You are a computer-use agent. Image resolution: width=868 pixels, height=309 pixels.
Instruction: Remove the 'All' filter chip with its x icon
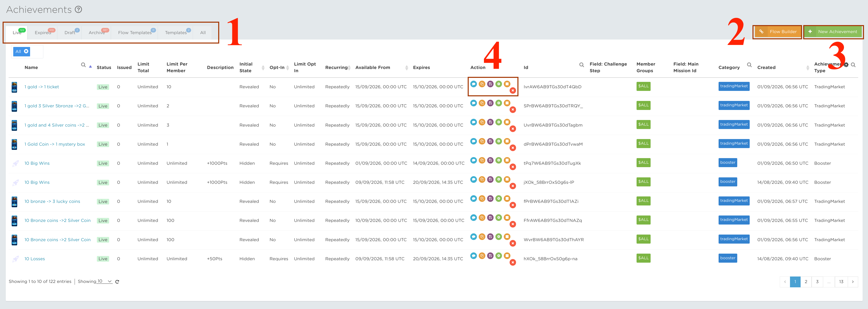[x=26, y=51]
